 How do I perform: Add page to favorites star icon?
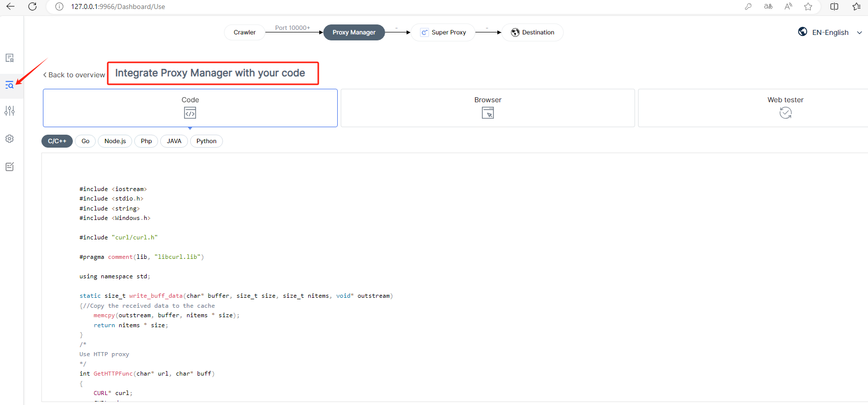click(808, 6)
